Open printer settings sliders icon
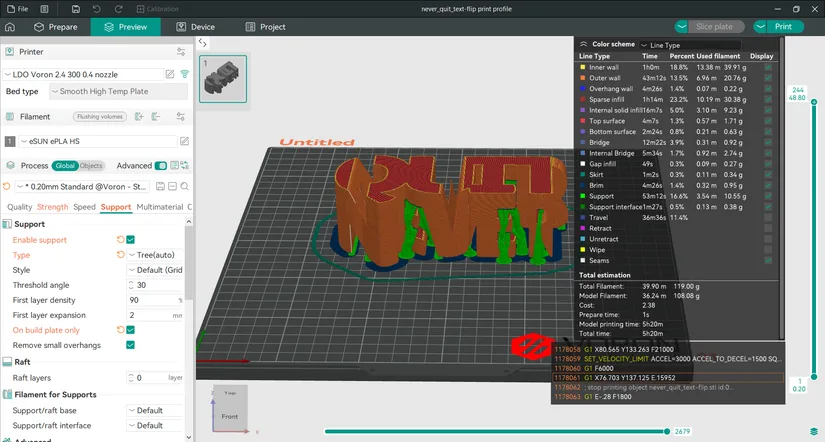This screenshot has height=442, width=825. pos(181,52)
